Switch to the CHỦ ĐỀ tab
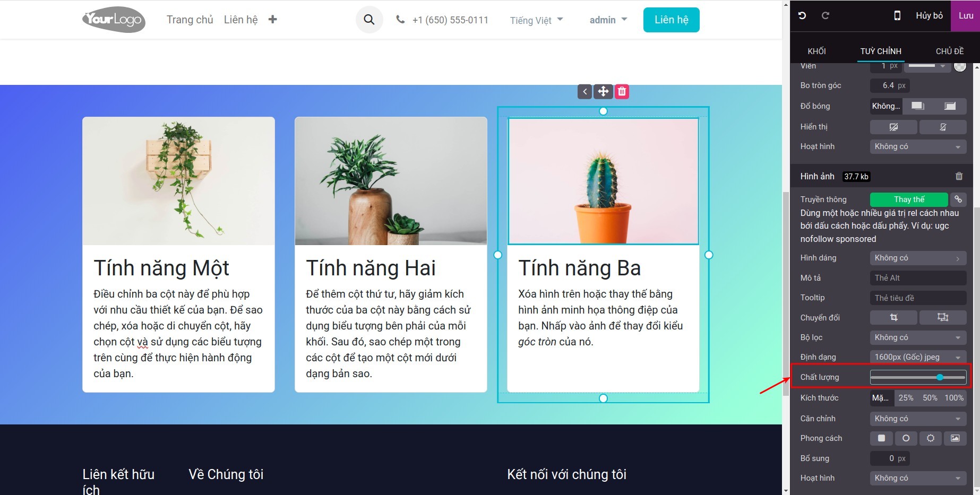 (949, 51)
